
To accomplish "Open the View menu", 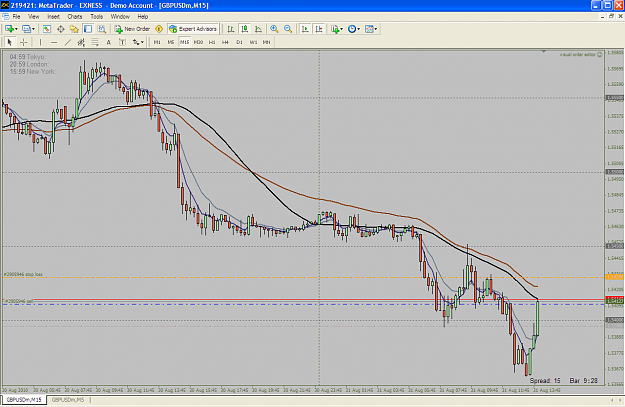I will (33, 16).
